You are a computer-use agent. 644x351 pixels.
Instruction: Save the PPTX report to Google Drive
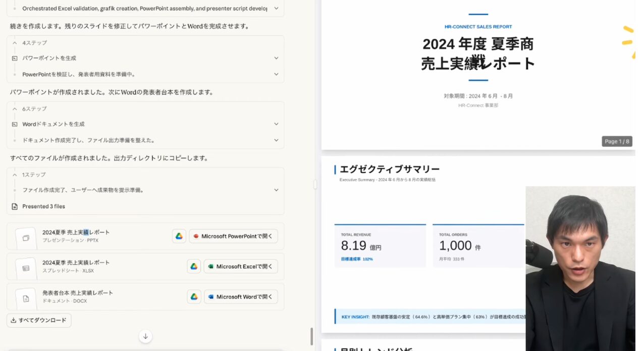pos(179,236)
